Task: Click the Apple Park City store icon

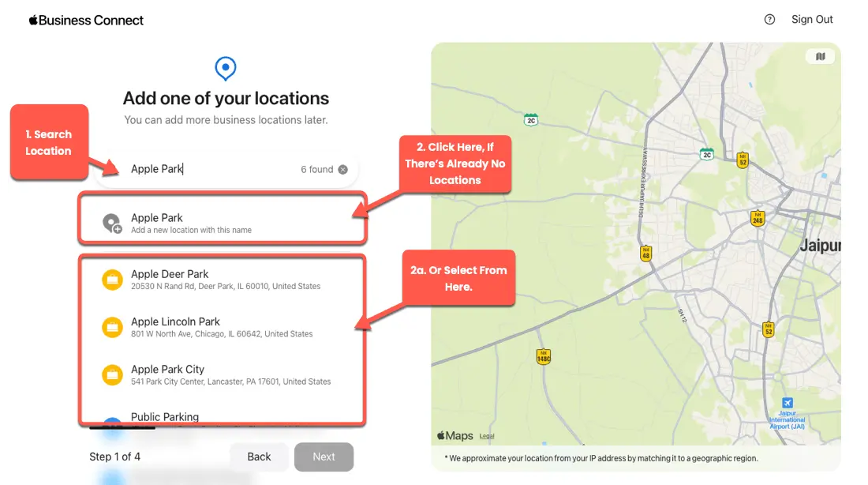Action: click(x=112, y=375)
